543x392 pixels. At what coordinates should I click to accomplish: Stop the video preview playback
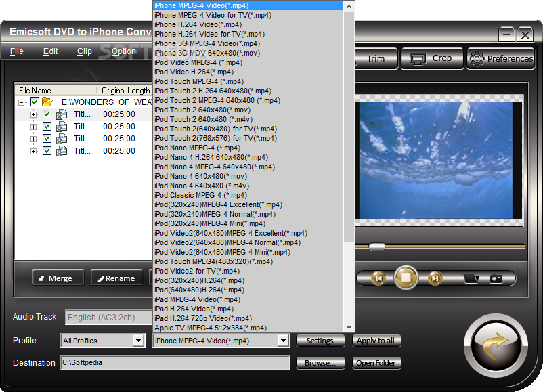(x=406, y=278)
